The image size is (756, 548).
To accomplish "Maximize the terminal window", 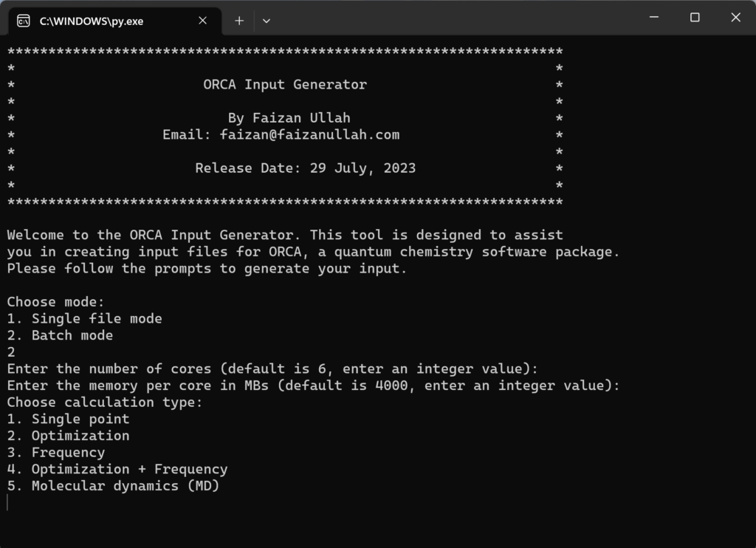I will click(x=695, y=18).
